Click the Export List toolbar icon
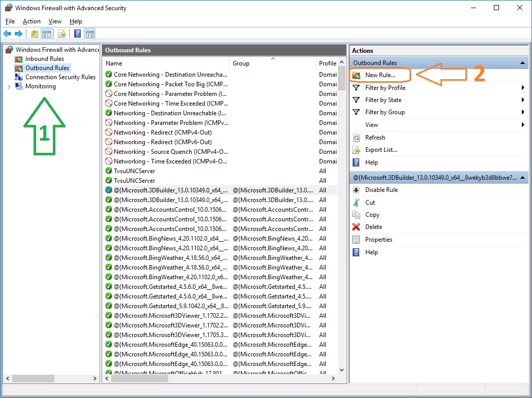Screen dimensions: 532x398 click(62, 34)
